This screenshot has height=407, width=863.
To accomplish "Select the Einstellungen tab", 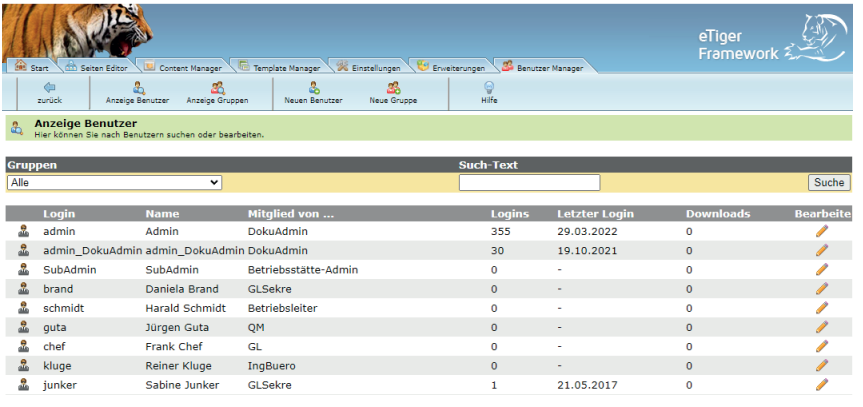I will 369,68.
